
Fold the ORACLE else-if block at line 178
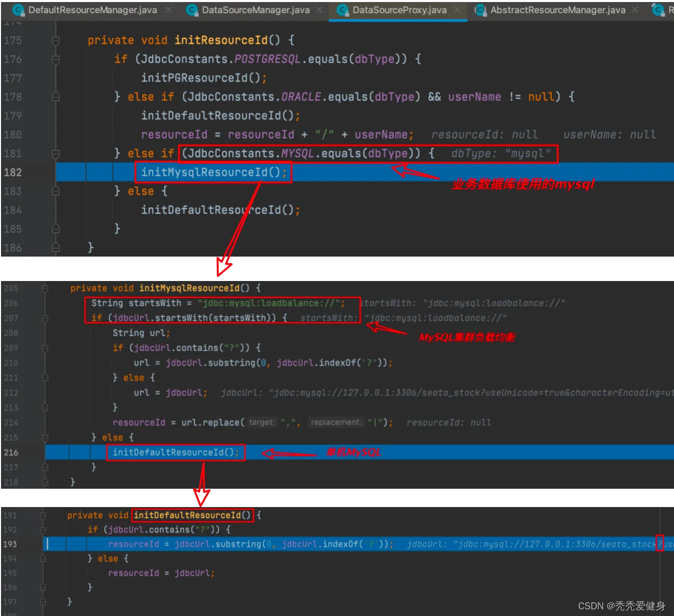coord(55,97)
